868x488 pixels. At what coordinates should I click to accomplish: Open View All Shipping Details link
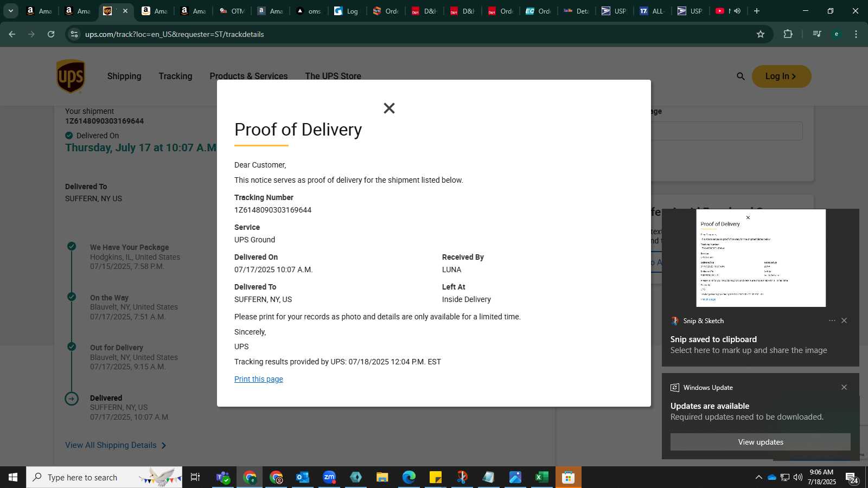click(116, 445)
